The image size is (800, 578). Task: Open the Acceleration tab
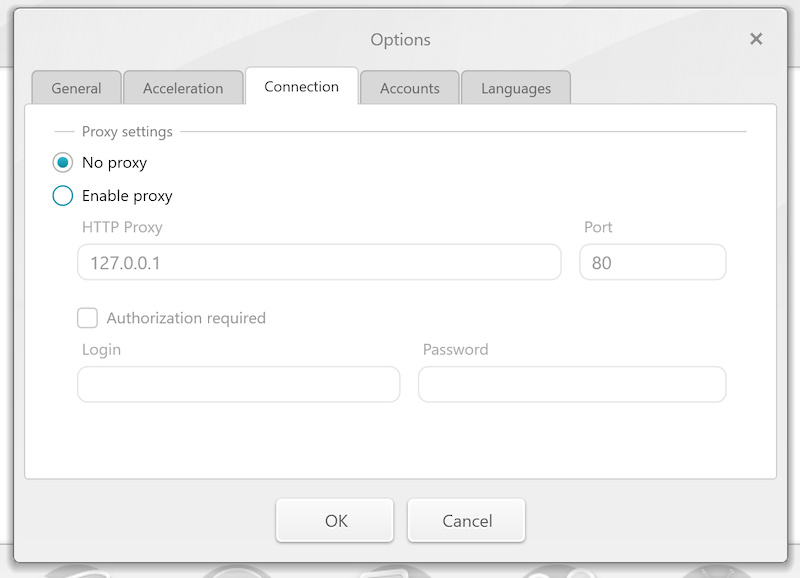pyautogui.click(x=183, y=88)
